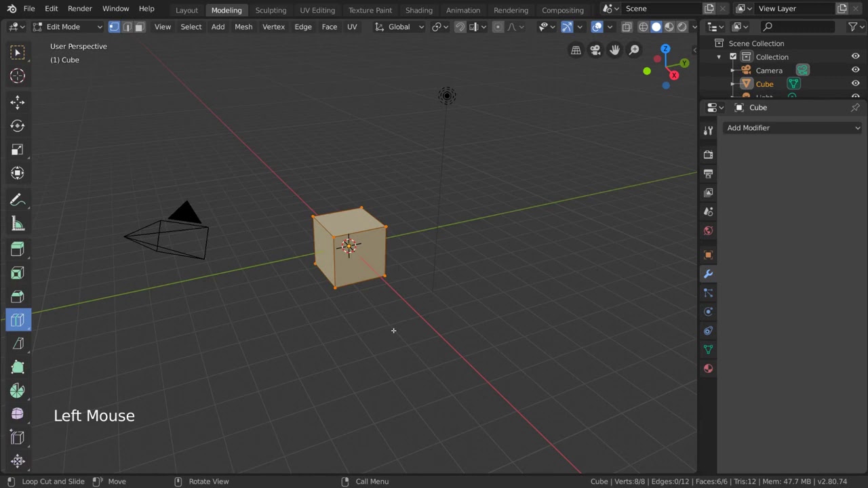868x488 pixels.
Task: Toggle X-ray display
Action: tap(627, 27)
